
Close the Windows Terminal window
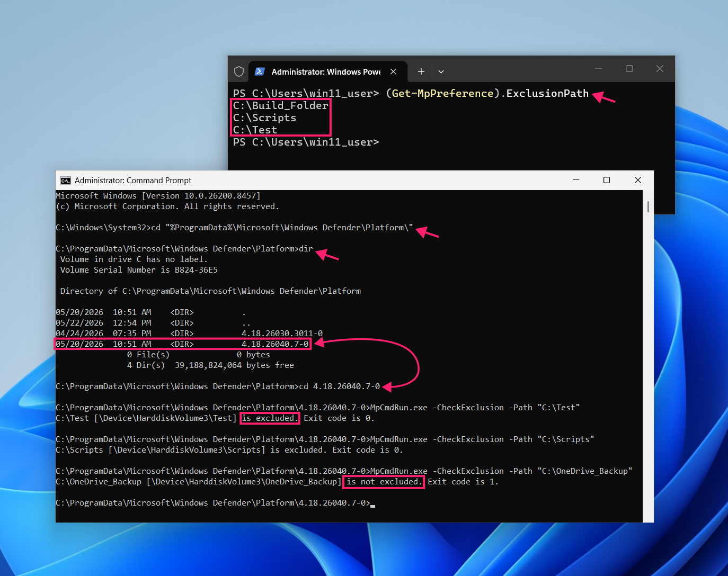click(660, 68)
